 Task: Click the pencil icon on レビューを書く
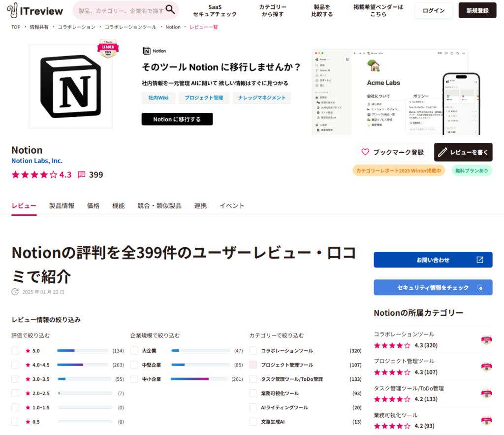coord(442,152)
